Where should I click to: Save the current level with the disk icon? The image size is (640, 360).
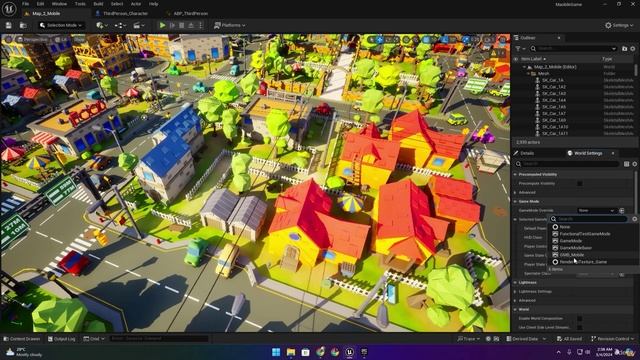click(9, 25)
